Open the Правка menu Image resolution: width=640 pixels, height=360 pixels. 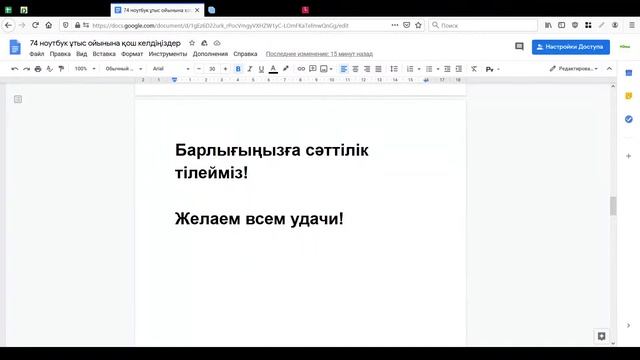tap(60, 54)
